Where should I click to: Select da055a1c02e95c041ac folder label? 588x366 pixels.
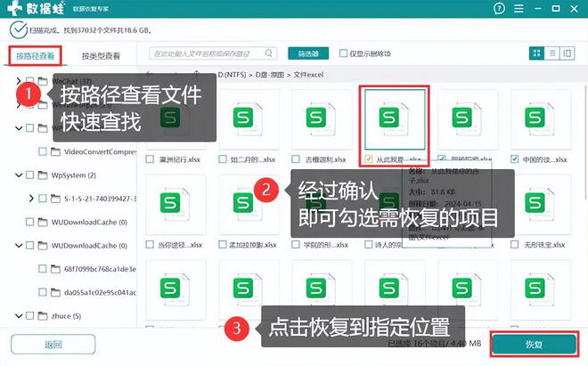click(x=100, y=292)
